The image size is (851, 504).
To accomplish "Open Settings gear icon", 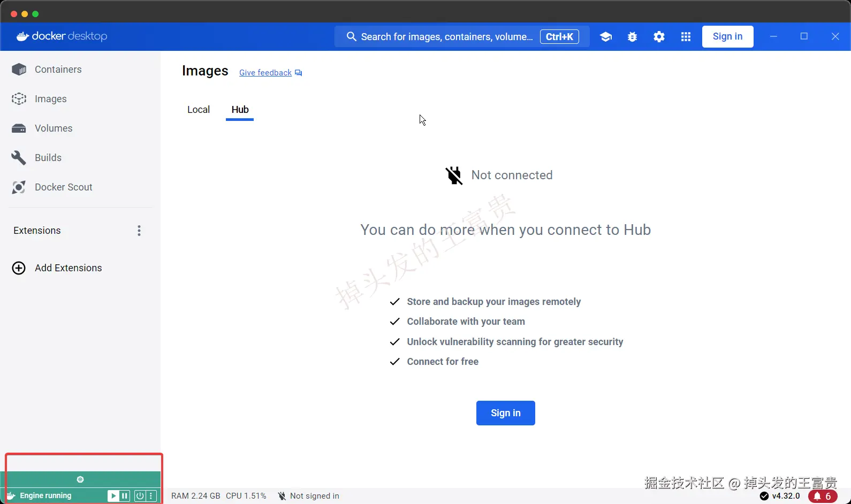I will (x=659, y=37).
